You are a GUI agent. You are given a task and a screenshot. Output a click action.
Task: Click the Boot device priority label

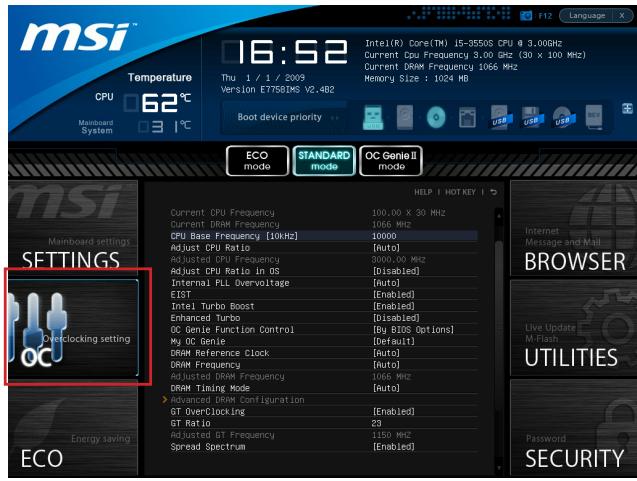pyautogui.click(x=280, y=117)
